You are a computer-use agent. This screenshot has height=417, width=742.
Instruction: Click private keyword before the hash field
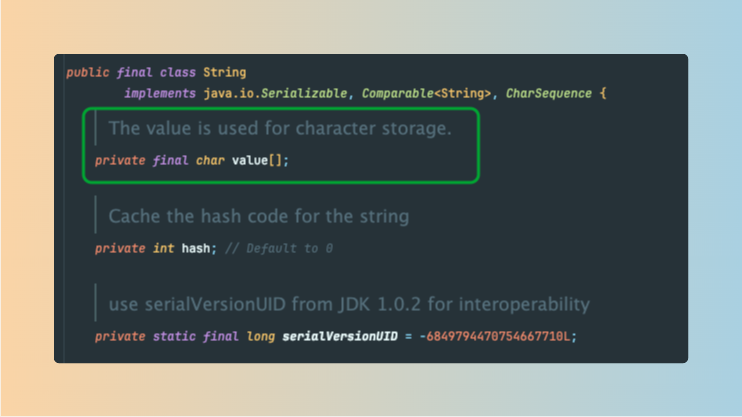coord(120,248)
